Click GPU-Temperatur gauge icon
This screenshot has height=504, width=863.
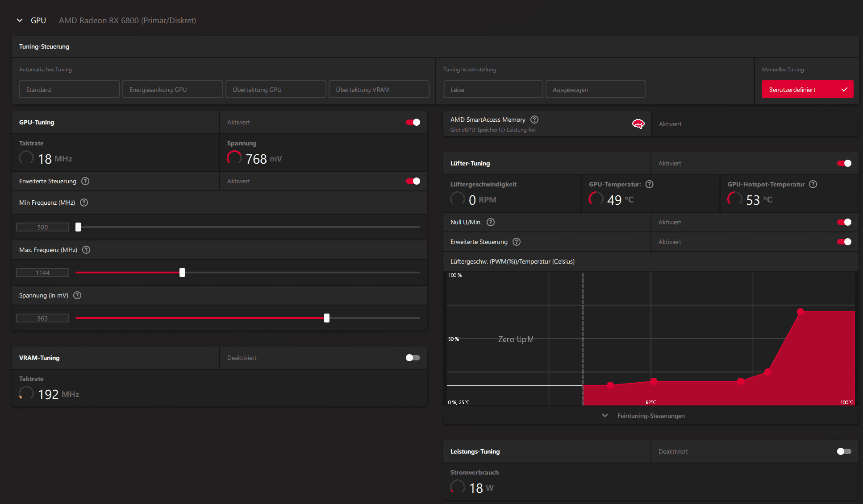596,199
